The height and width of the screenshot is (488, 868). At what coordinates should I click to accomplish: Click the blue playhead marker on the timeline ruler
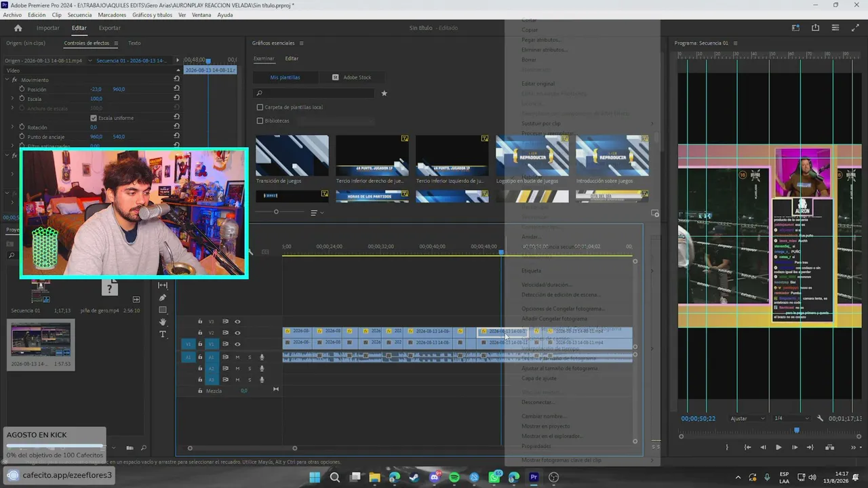(502, 252)
